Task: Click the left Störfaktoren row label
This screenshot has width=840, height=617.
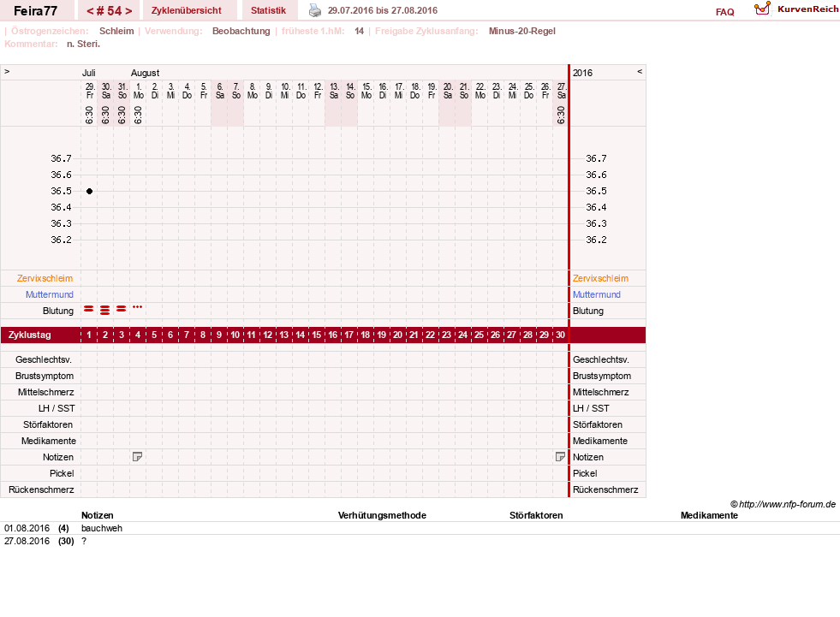Action: (48, 424)
